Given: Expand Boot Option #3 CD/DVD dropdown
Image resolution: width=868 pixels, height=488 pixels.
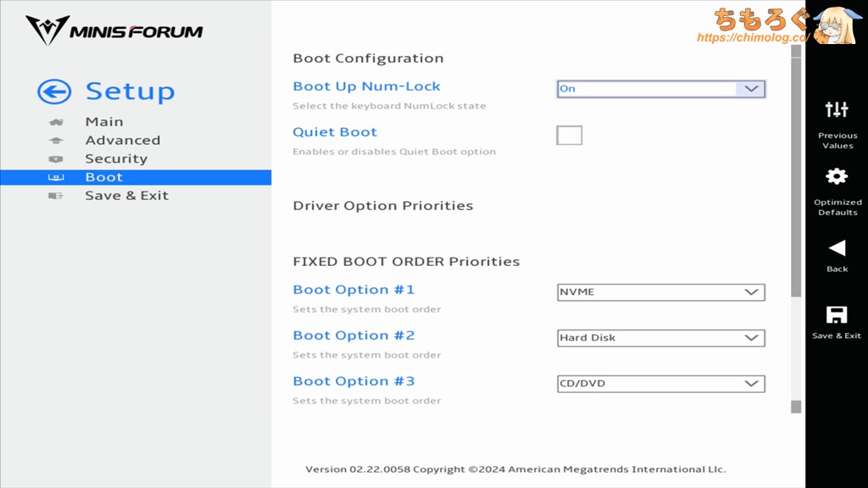Looking at the screenshot, I should [x=660, y=384].
